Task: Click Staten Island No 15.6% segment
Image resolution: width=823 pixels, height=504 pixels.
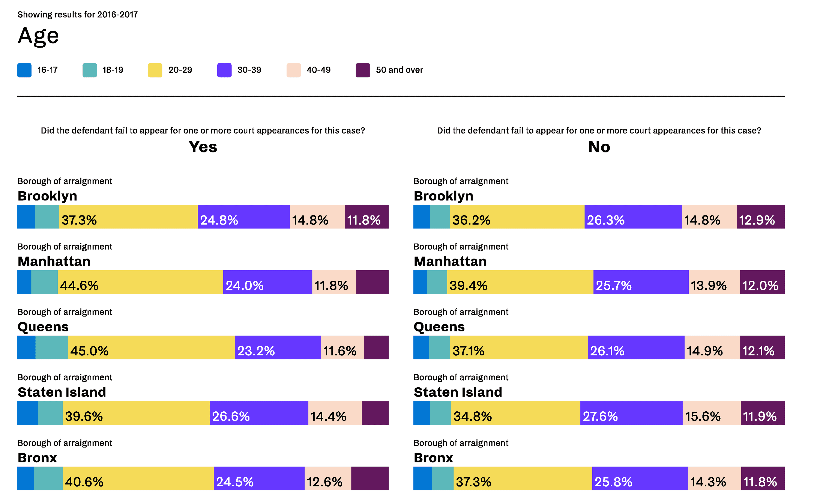Action: pos(711,413)
